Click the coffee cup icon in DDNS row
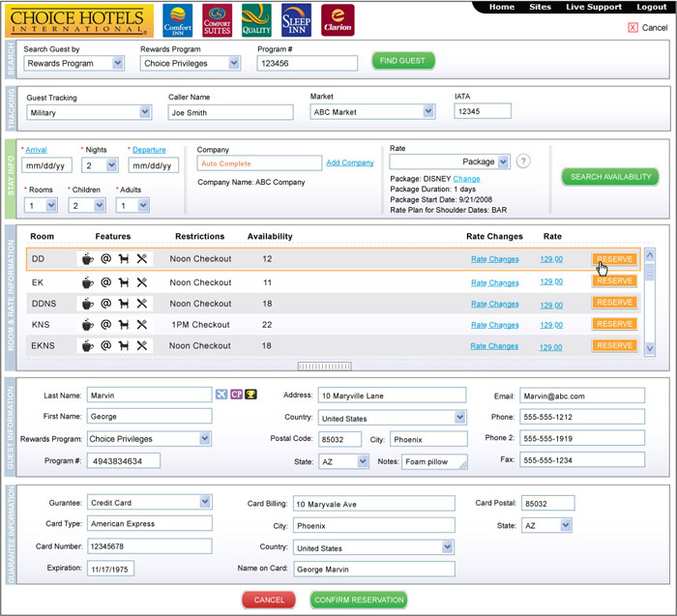This screenshot has width=677, height=616. (88, 304)
